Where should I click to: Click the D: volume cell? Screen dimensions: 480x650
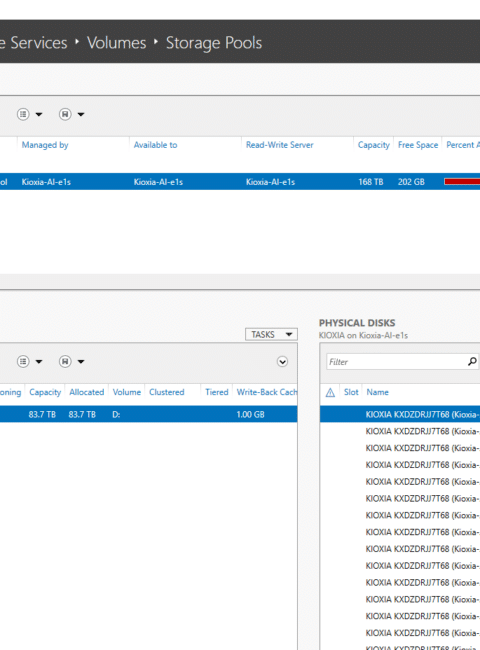(x=116, y=415)
